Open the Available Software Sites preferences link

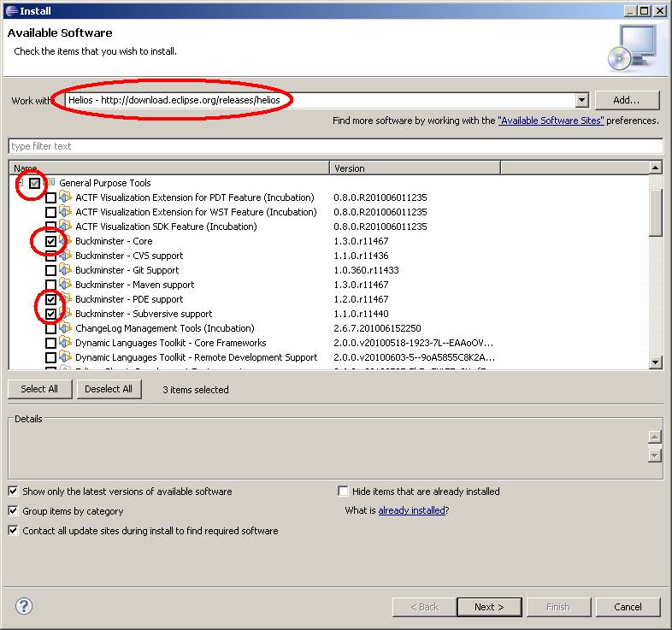pos(551,121)
